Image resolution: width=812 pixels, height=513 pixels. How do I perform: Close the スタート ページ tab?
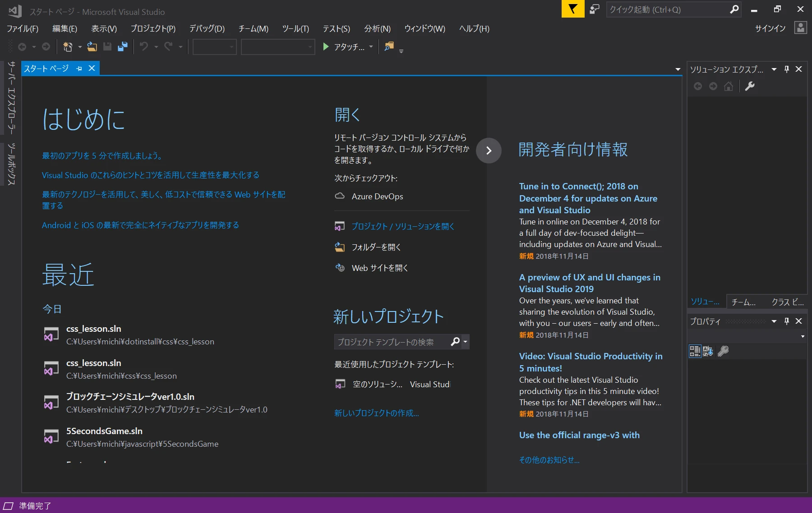(x=92, y=68)
